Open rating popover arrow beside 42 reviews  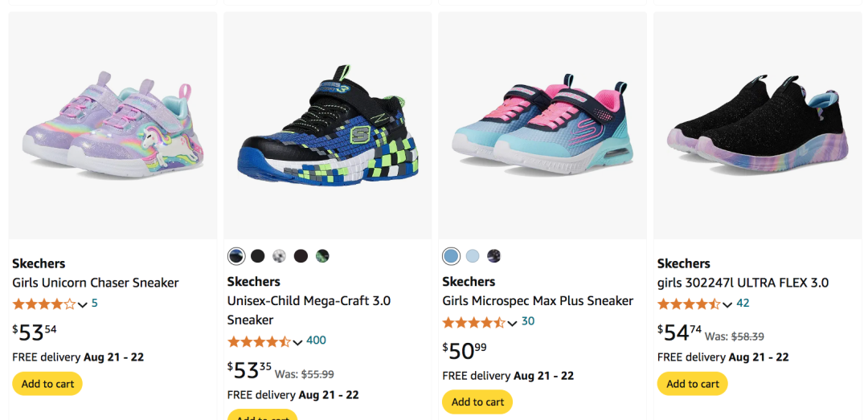tap(727, 304)
